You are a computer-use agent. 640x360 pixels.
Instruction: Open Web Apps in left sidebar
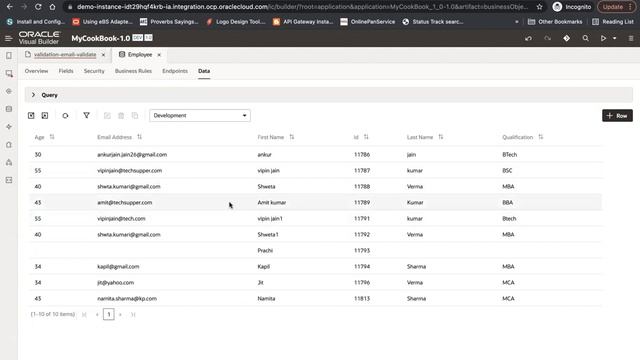pos(9,73)
